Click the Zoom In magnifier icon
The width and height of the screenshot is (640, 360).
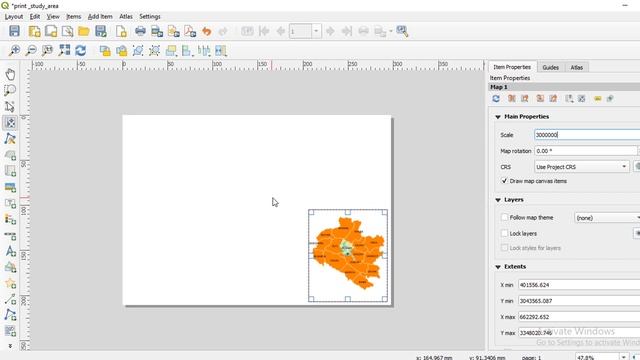tap(14, 51)
